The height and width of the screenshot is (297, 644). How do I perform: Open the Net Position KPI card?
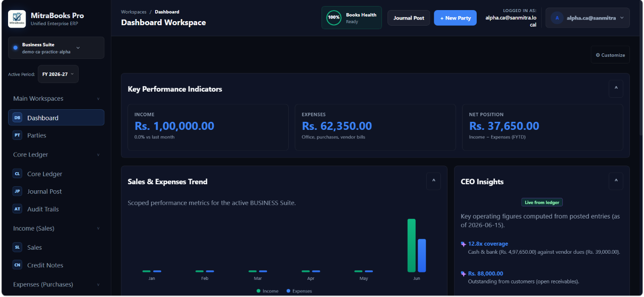(543, 127)
